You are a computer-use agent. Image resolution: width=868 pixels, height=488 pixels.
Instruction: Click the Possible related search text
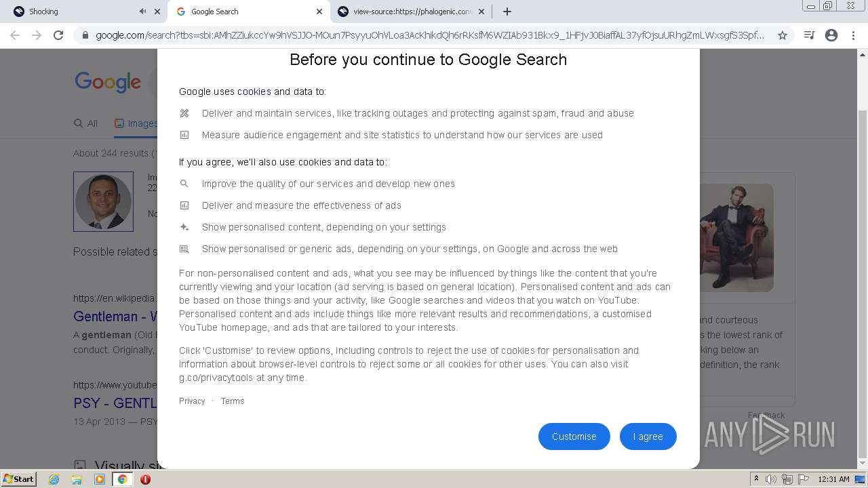point(115,251)
